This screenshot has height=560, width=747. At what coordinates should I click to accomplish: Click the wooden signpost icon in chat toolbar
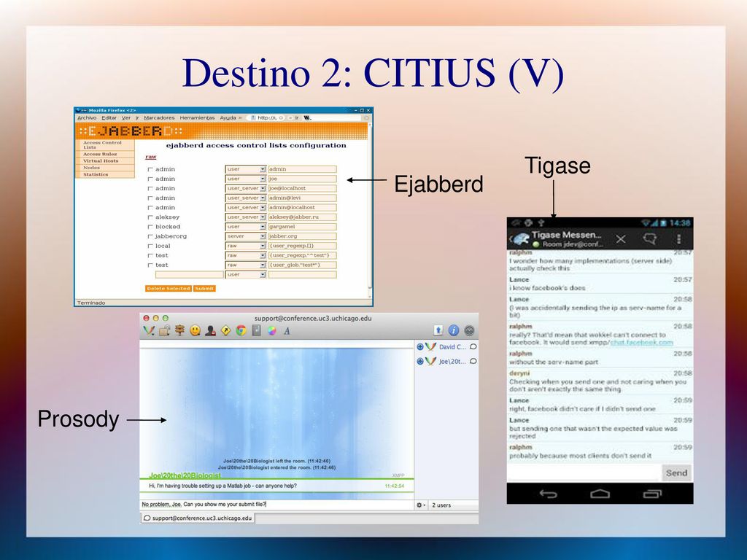[x=179, y=330]
